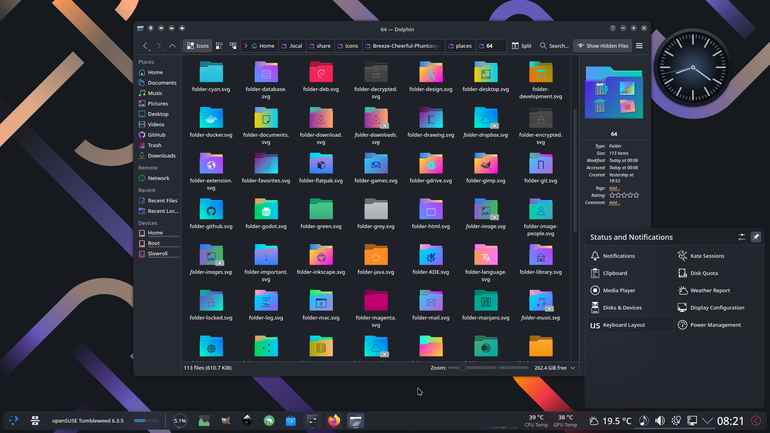Select folder-music.svg icon
The height and width of the screenshot is (433, 770).
point(541,301)
